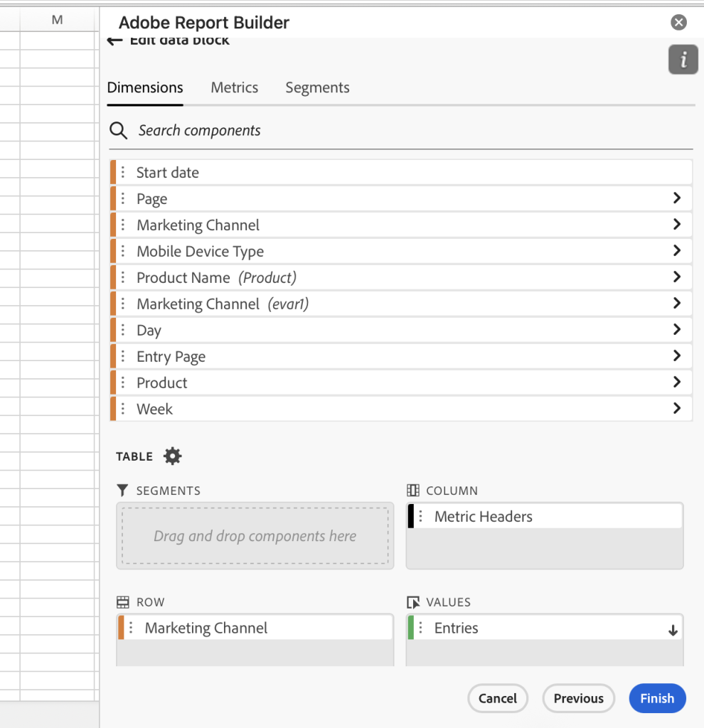Expand the Marketing Channel dimension
The width and height of the screenshot is (704, 728).
click(x=677, y=225)
